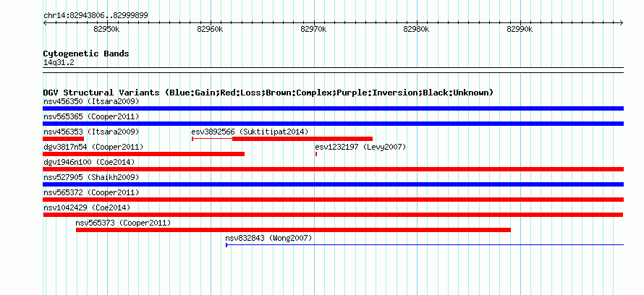Select the blue nsv456350 gain bar
The width and height of the screenshot is (644, 295).
[x=333, y=108]
